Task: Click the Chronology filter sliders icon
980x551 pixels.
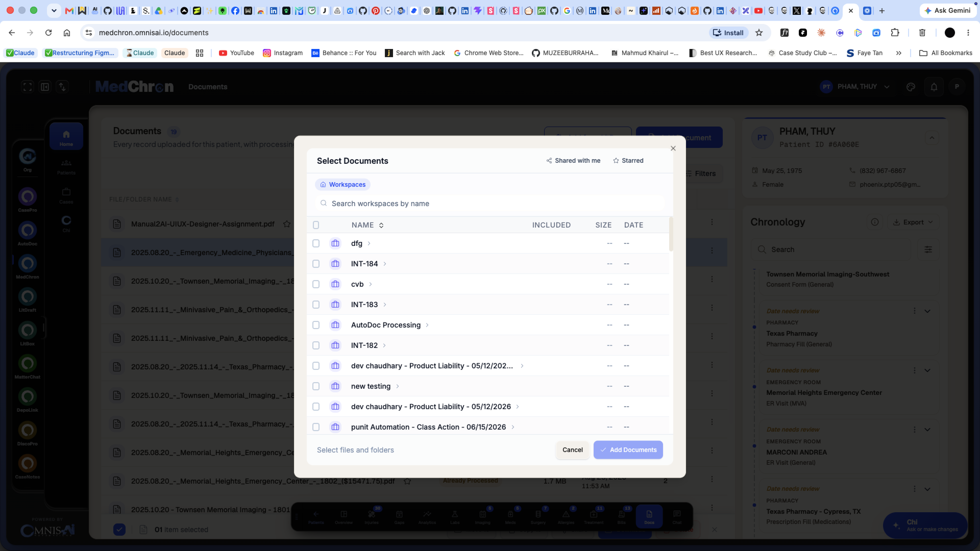Action: (928, 249)
